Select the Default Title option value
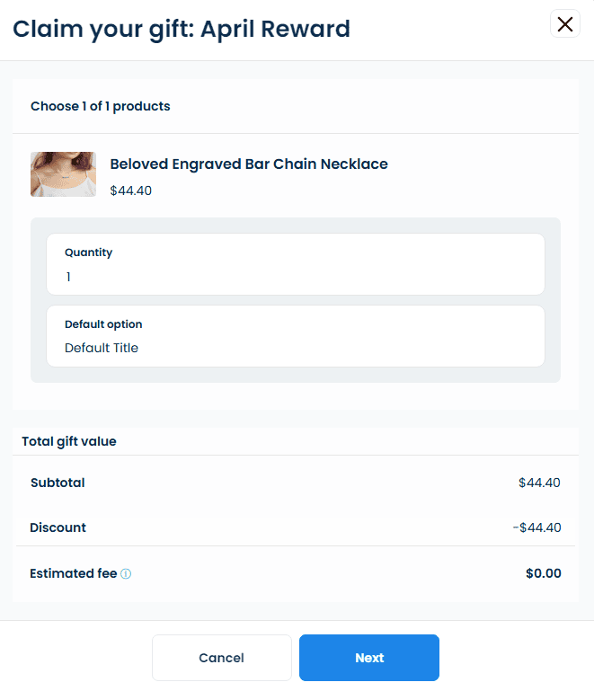 tap(102, 348)
